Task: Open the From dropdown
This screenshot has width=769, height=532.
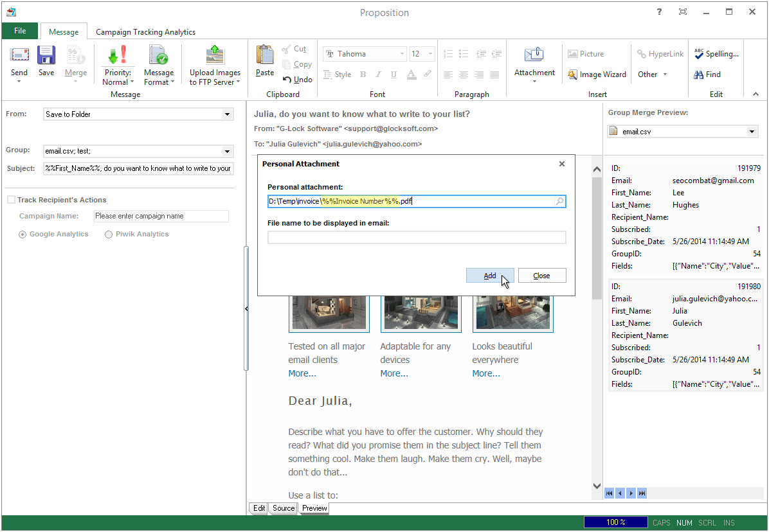Action: pyautogui.click(x=227, y=114)
